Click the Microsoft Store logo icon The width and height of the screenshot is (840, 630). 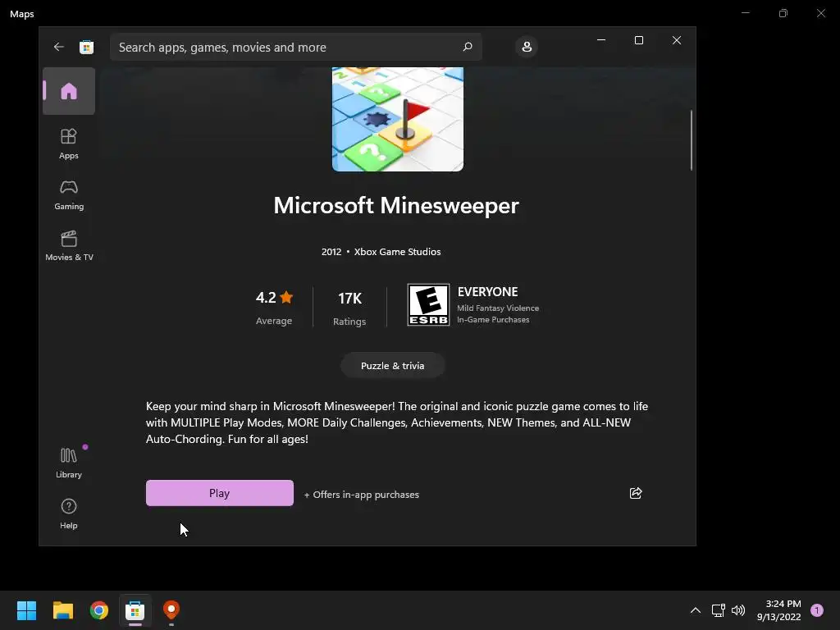(86, 47)
